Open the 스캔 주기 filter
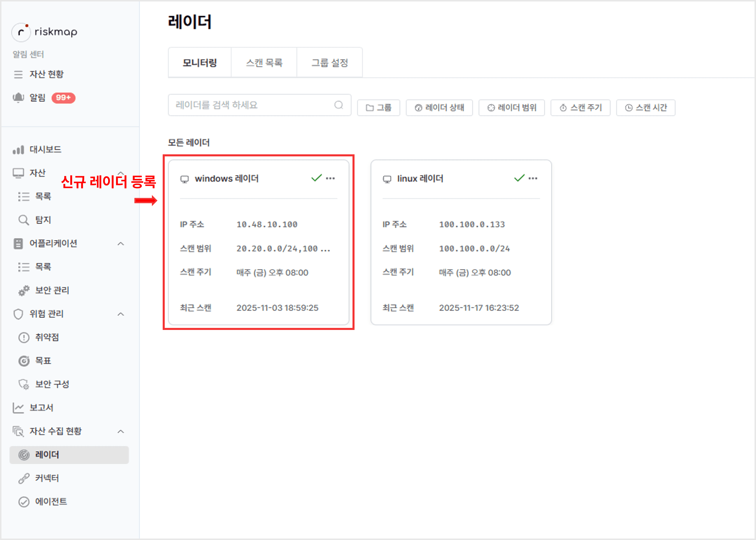756x540 pixels. coord(580,108)
